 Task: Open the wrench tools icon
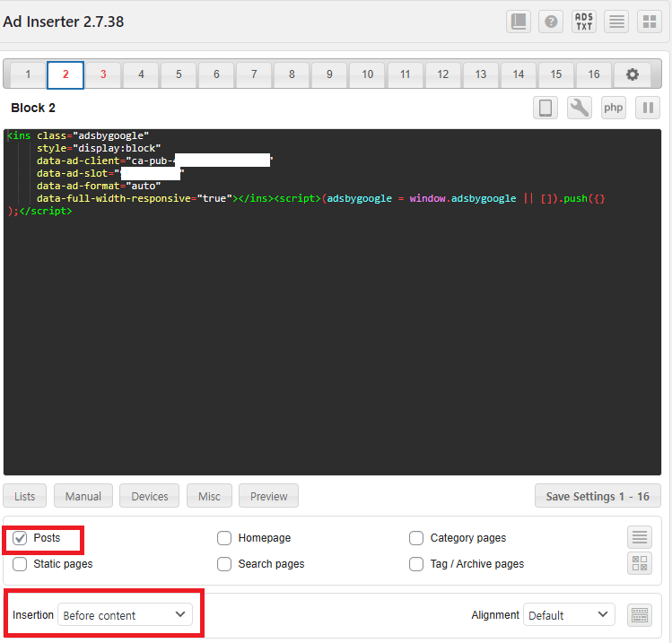pyautogui.click(x=580, y=109)
